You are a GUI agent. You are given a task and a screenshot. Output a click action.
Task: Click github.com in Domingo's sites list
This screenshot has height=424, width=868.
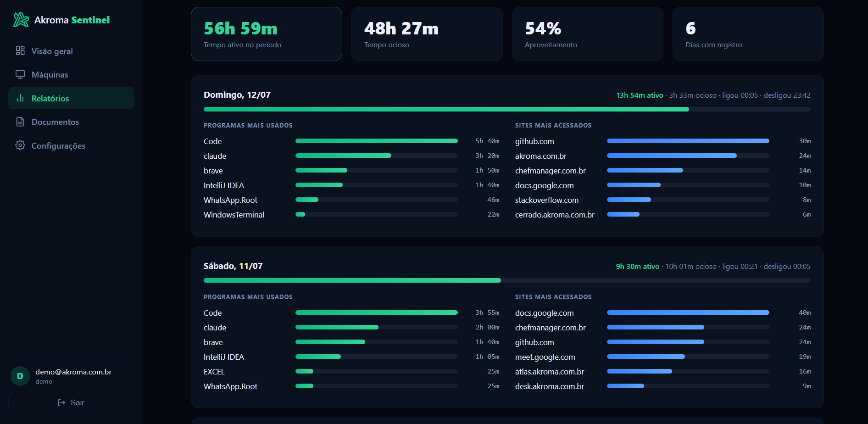pos(534,141)
